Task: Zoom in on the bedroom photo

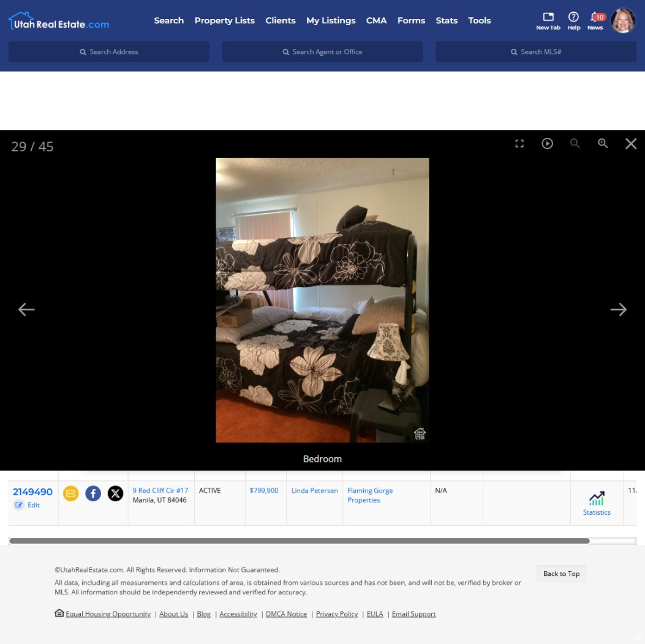Action: [x=603, y=143]
